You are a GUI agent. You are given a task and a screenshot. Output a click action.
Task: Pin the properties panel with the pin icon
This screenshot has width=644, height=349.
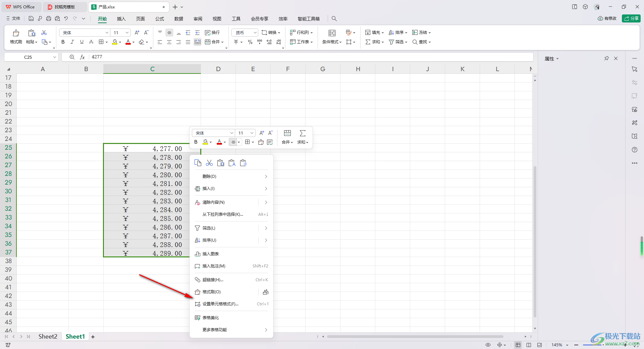click(x=606, y=58)
